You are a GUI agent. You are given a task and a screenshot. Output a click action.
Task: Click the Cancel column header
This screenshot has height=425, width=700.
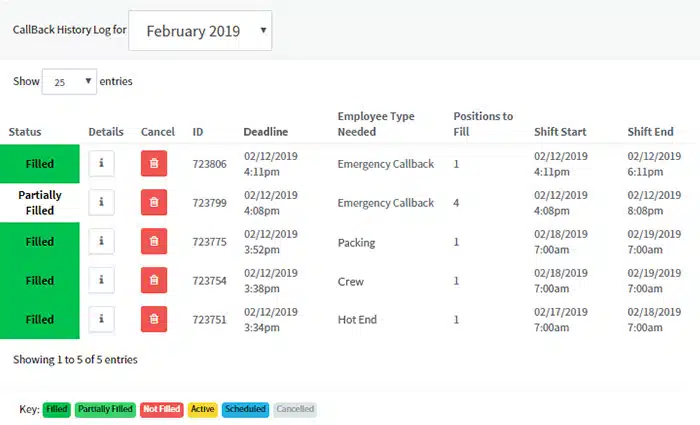[158, 132]
